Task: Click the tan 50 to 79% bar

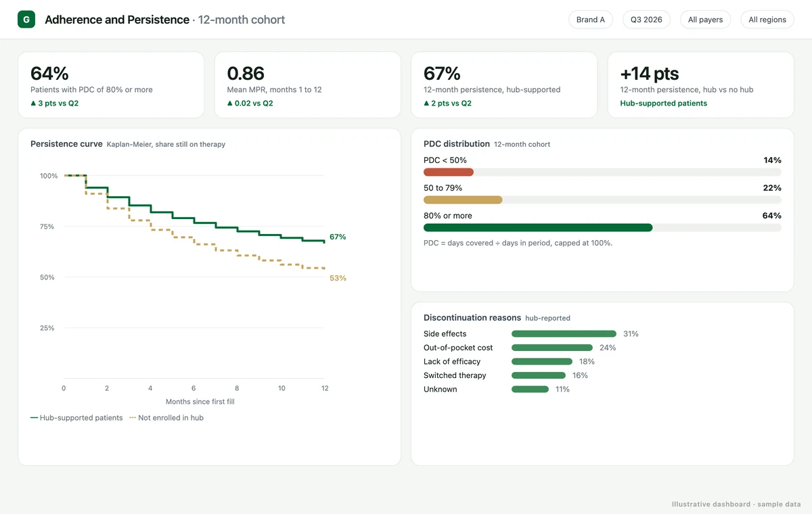Action: 463,200
